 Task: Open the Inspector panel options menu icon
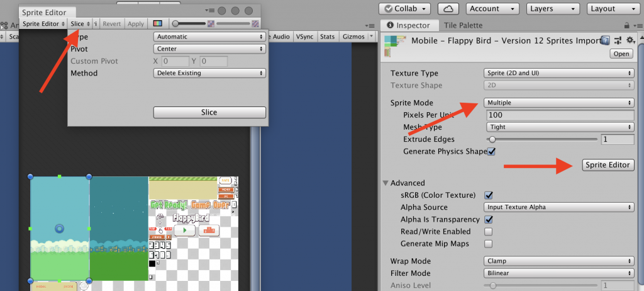tap(636, 26)
